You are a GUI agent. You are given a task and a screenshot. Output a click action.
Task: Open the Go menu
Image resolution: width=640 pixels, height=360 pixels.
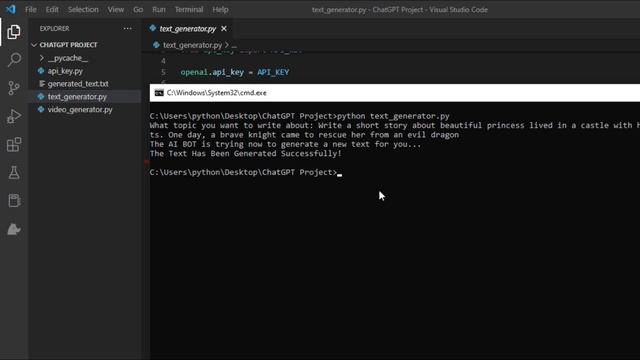point(138,9)
